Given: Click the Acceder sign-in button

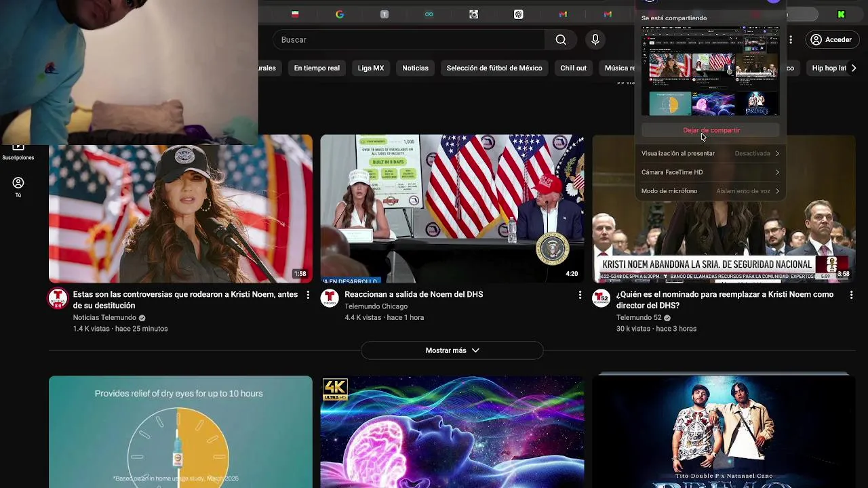Looking at the screenshot, I should (831, 40).
